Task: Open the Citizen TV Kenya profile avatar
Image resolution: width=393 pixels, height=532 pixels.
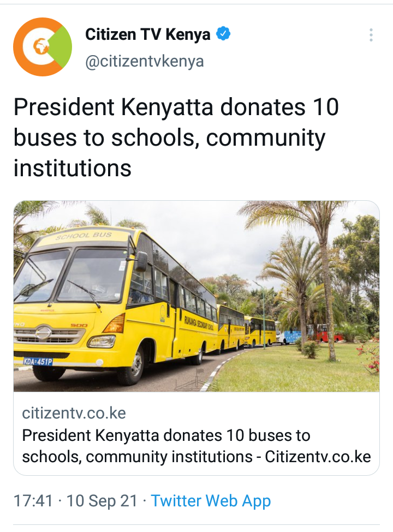Action: [x=43, y=47]
